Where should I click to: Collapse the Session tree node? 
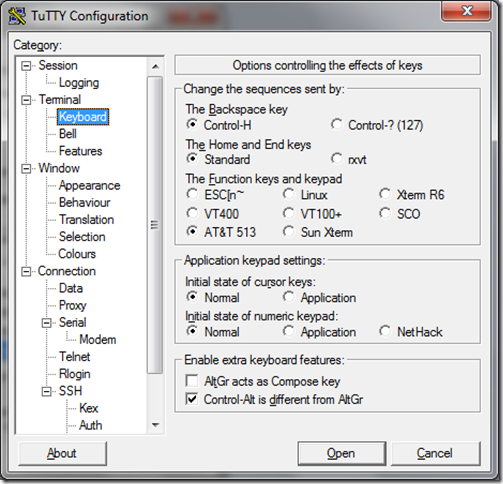tap(26, 66)
